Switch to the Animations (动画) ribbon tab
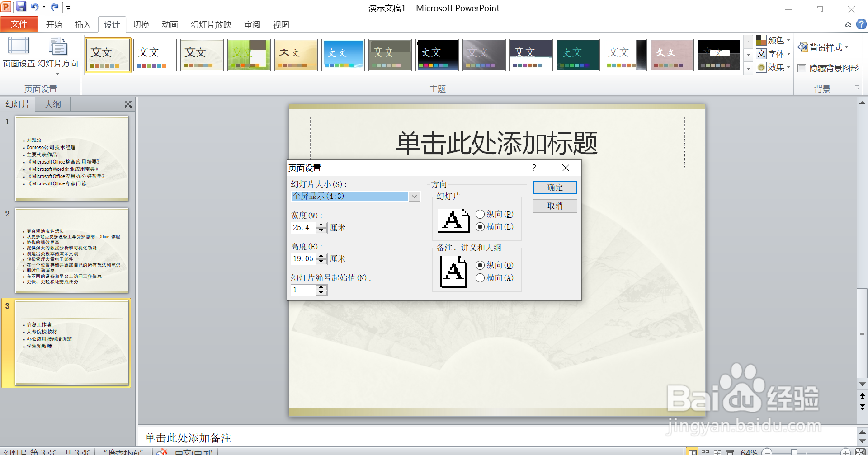This screenshot has height=455, width=868. 170,25
